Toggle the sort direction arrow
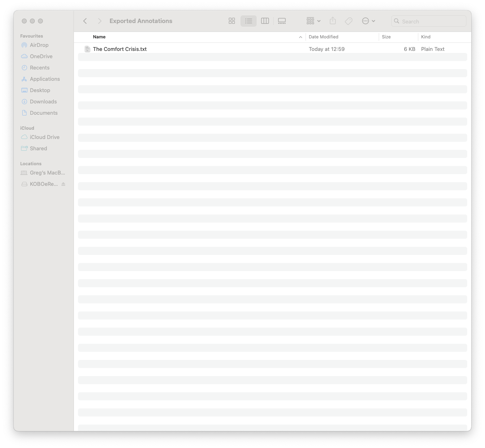The height and width of the screenshot is (448, 485). (x=300, y=37)
